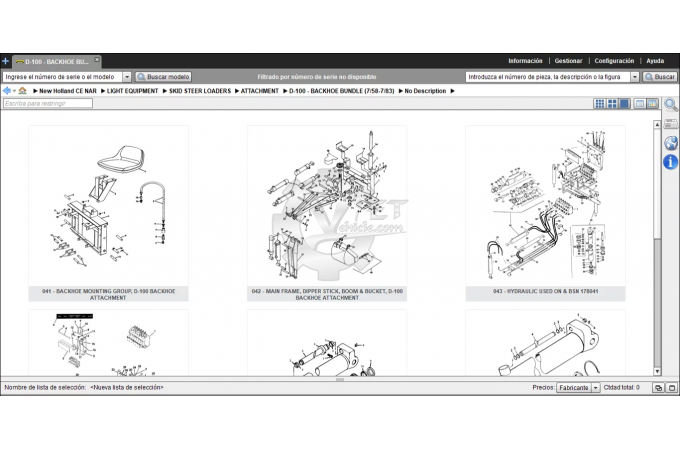Expand the arrow before ATTACHMENT breadcrumb
Image resolution: width=680 pixels, height=450 pixels.
[x=237, y=91]
